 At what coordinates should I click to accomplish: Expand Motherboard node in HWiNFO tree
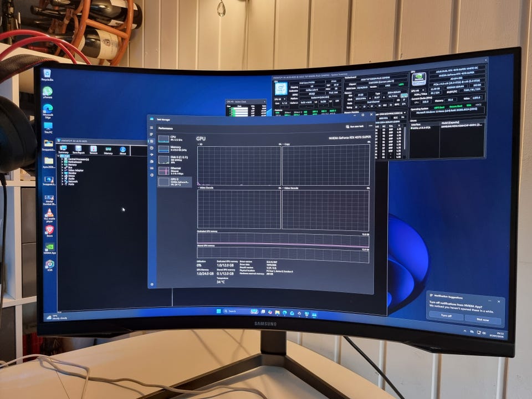pyautogui.click(x=62, y=162)
